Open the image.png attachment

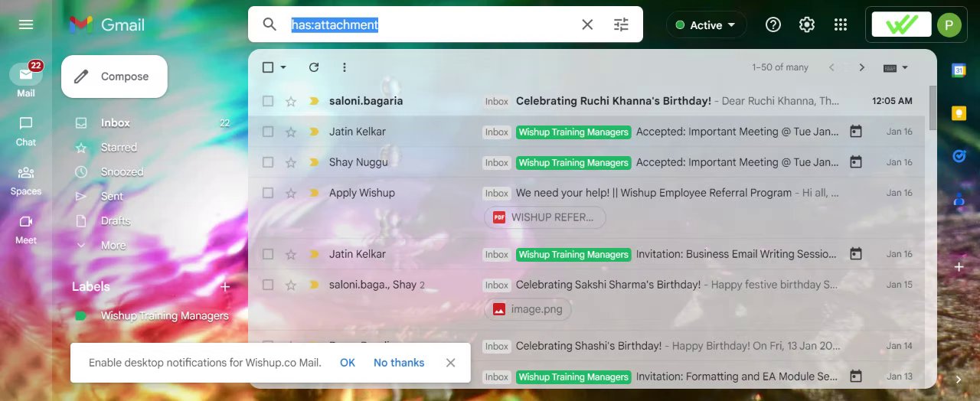(528, 309)
